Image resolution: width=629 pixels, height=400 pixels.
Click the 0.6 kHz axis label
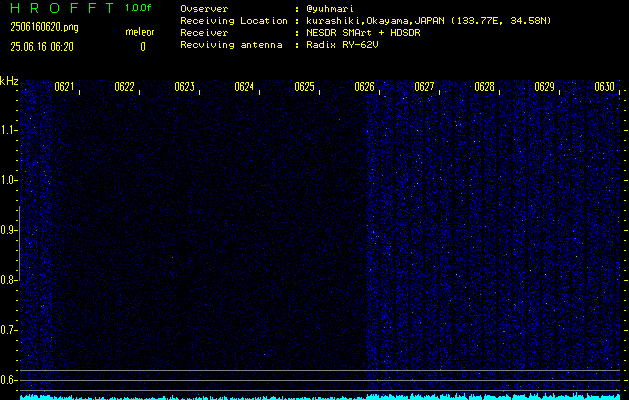tap(8, 380)
